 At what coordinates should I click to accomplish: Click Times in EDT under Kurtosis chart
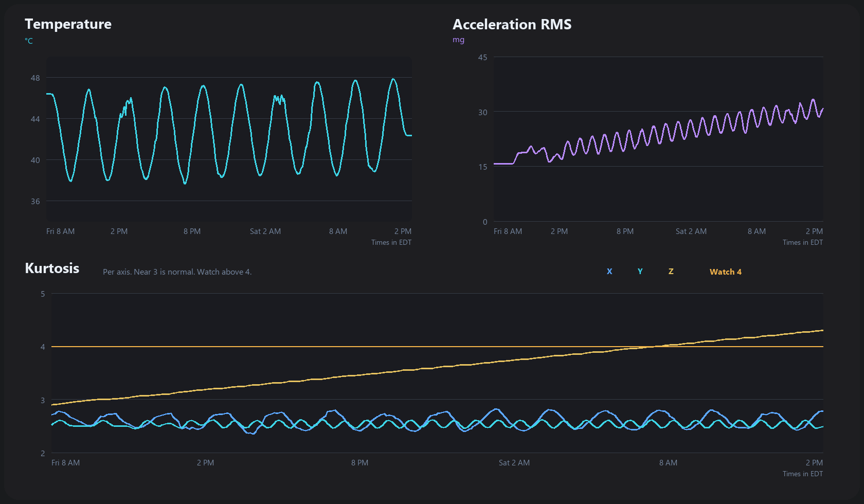pyautogui.click(x=803, y=474)
